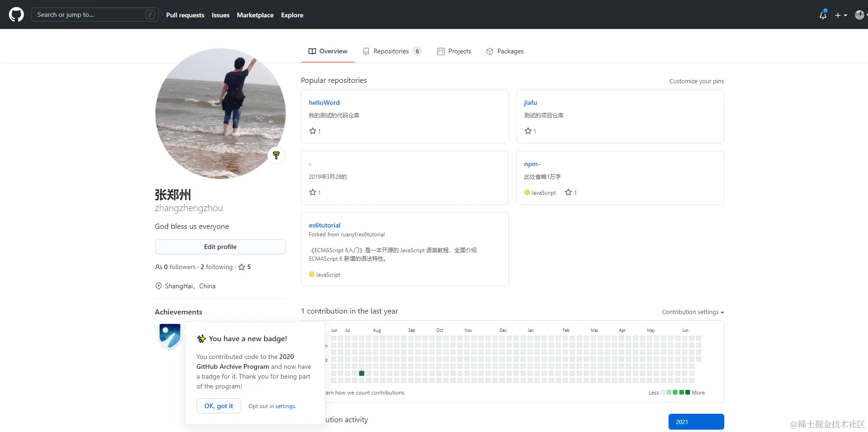Open the helloWord repository
Viewport: 868px width, 432px height.
click(x=324, y=103)
